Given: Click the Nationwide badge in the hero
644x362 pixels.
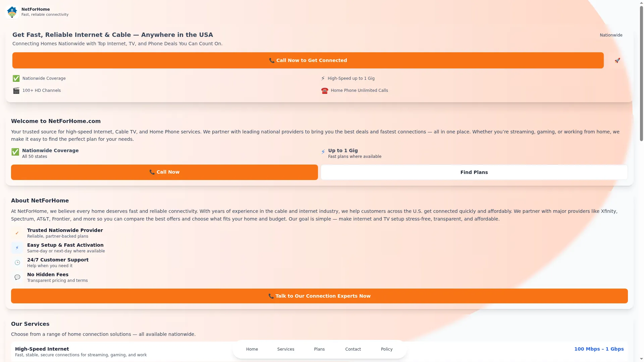Looking at the screenshot, I should (x=611, y=35).
